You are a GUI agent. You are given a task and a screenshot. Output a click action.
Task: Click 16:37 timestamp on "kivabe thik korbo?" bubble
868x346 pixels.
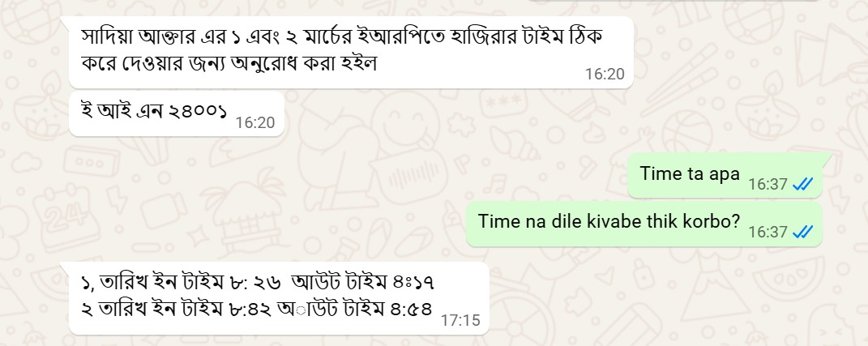(x=768, y=233)
